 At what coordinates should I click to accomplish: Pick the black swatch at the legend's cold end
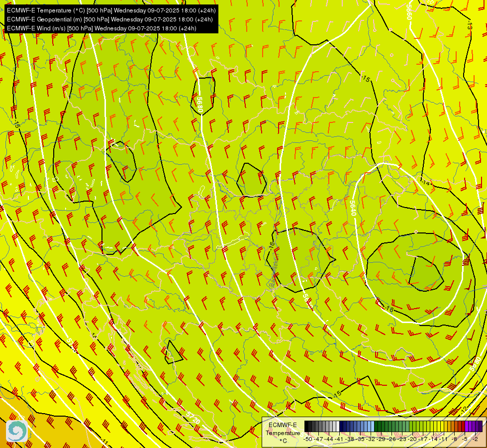(306, 426)
